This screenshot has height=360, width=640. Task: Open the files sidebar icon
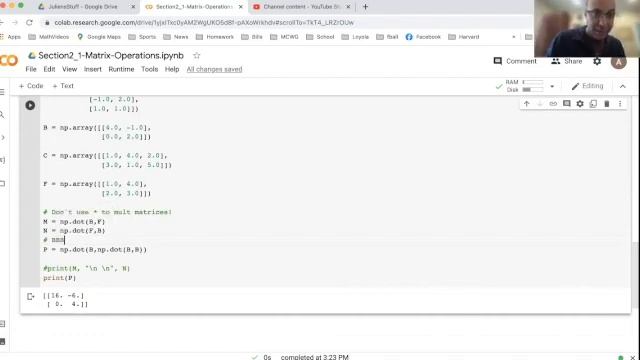pyautogui.click(x=2, y=184)
